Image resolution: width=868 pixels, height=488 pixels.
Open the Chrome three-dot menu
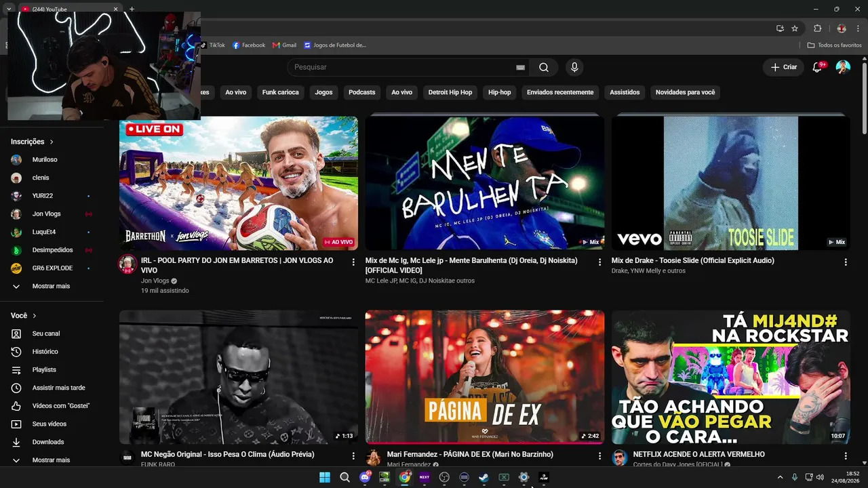pyautogui.click(x=858, y=28)
